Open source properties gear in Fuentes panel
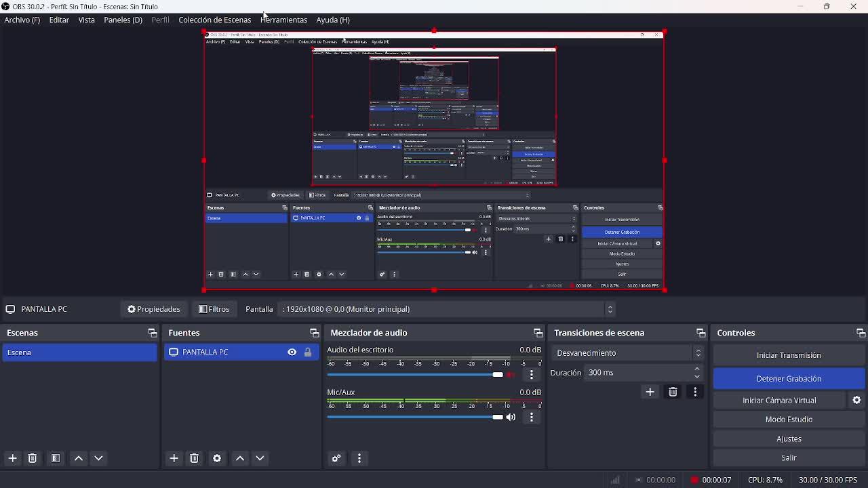 [217, 458]
